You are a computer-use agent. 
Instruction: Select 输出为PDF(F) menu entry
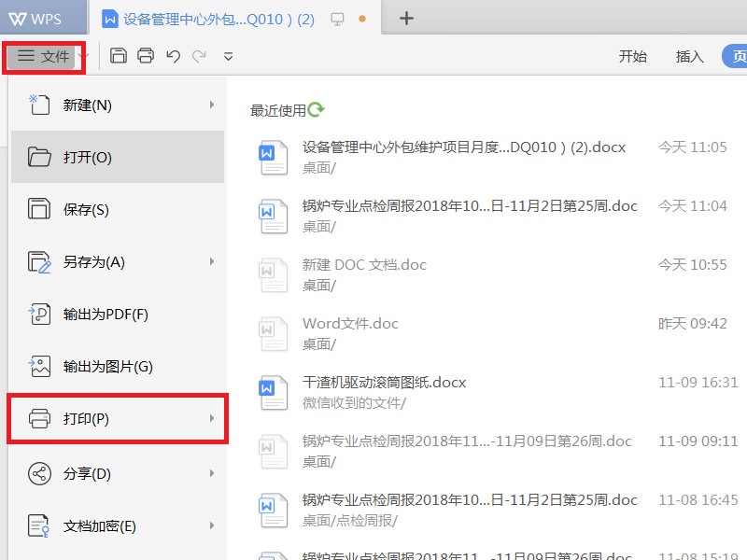point(118,314)
